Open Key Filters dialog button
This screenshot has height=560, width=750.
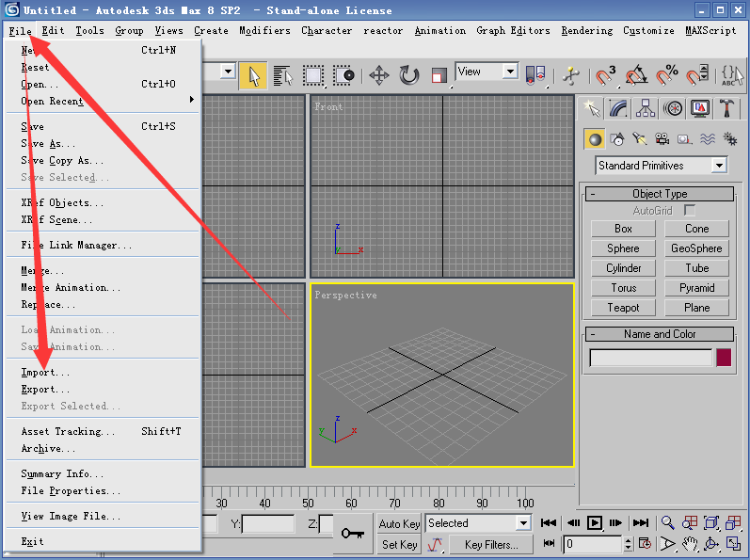(491, 544)
